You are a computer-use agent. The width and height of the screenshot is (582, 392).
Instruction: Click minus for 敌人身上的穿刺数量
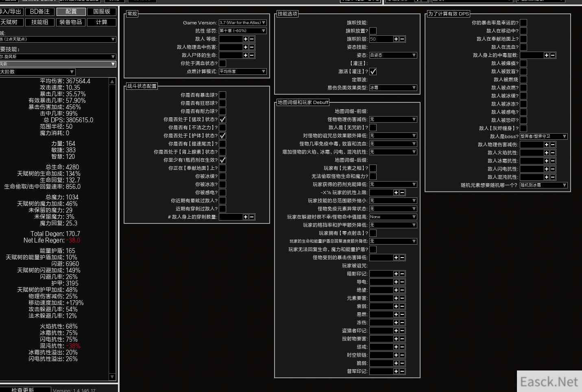tap(252, 217)
